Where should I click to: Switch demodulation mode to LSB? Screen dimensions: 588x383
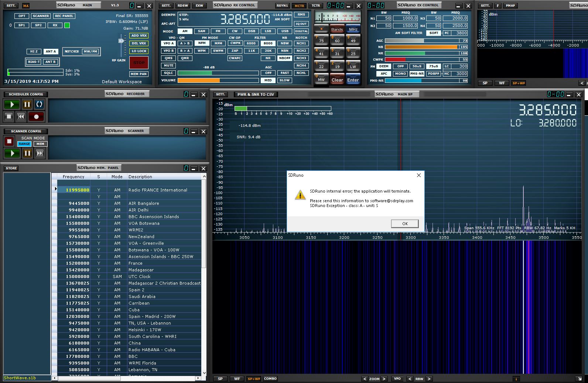click(x=268, y=31)
